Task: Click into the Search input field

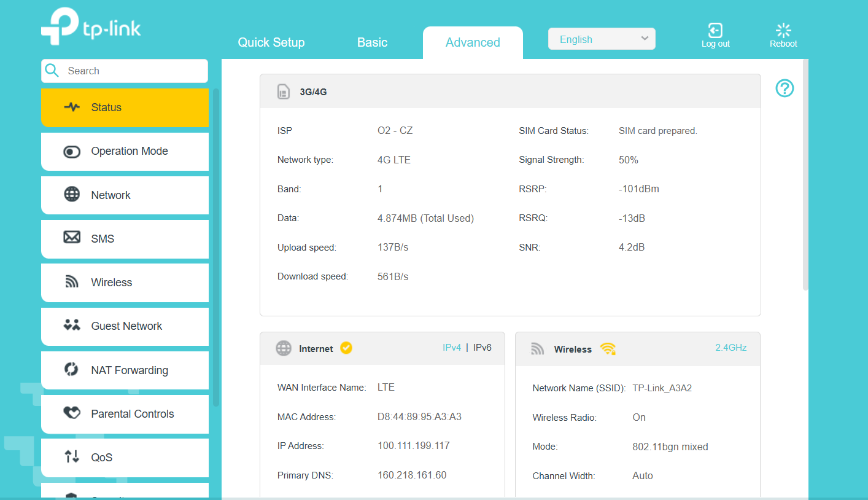Action: tap(132, 71)
